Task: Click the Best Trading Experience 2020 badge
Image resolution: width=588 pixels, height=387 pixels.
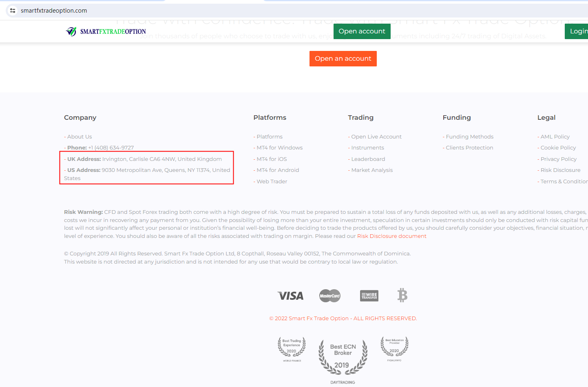Action: click(x=292, y=349)
